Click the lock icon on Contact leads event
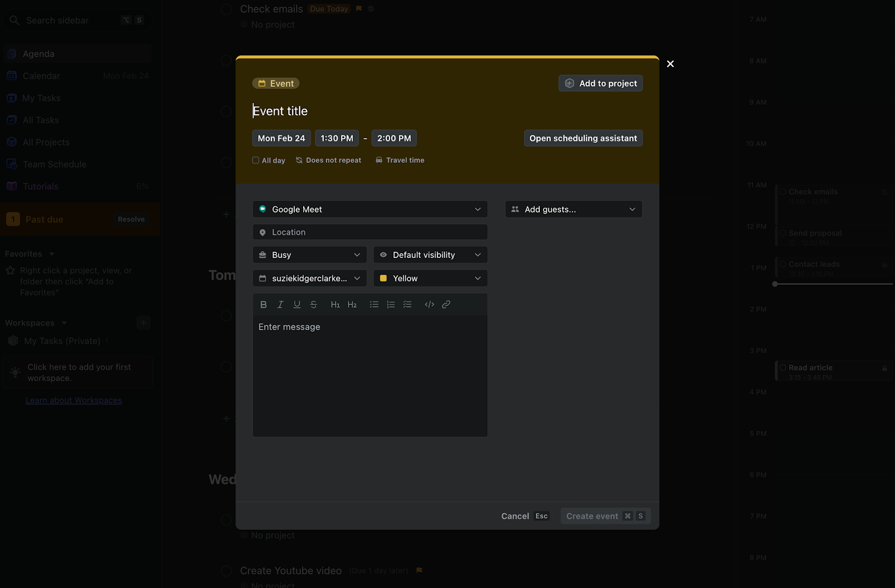 (884, 265)
